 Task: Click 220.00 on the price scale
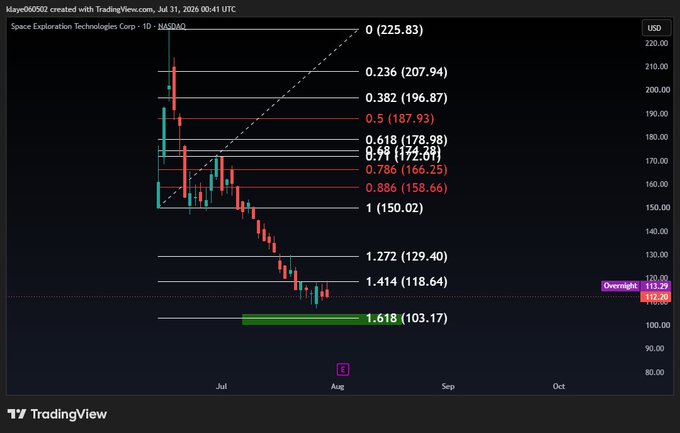(x=657, y=43)
